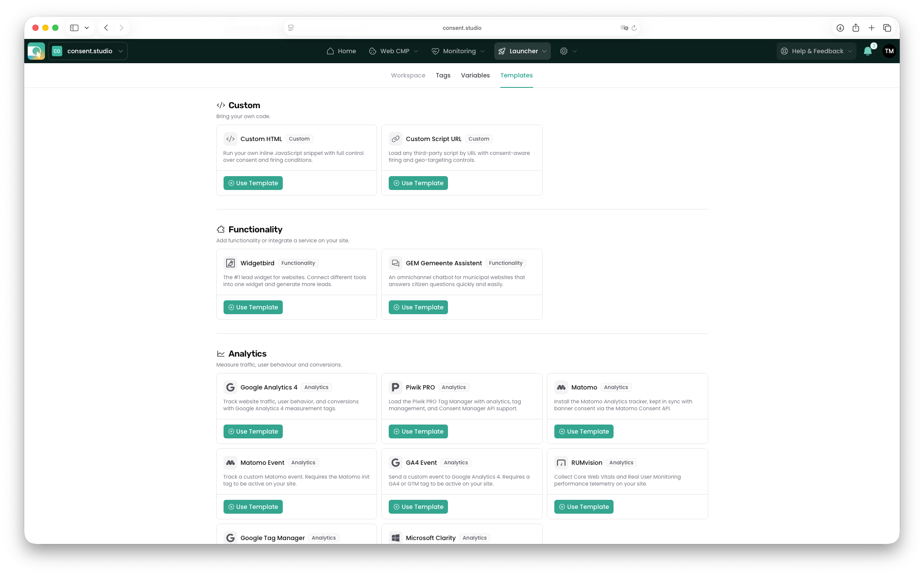924x576 pixels.
Task: Click the page settings icon in address bar
Action: pyautogui.click(x=291, y=28)
